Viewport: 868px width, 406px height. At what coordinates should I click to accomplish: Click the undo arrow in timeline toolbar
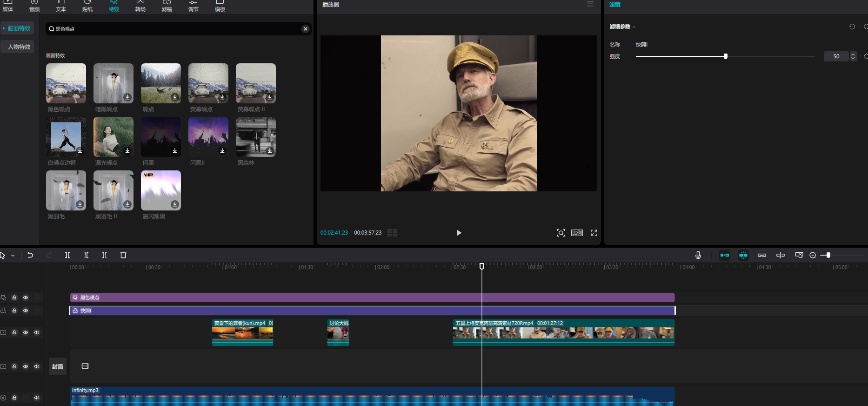(x=30, y=255)
